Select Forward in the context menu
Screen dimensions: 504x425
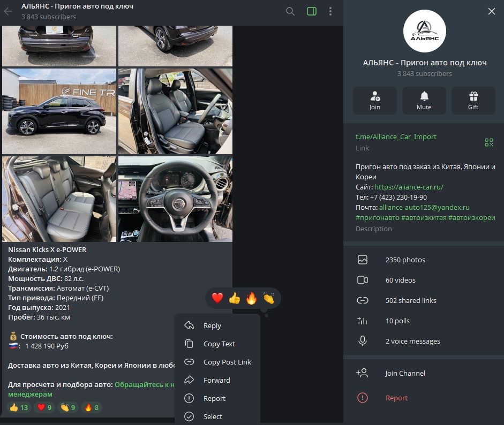point(217,380)
